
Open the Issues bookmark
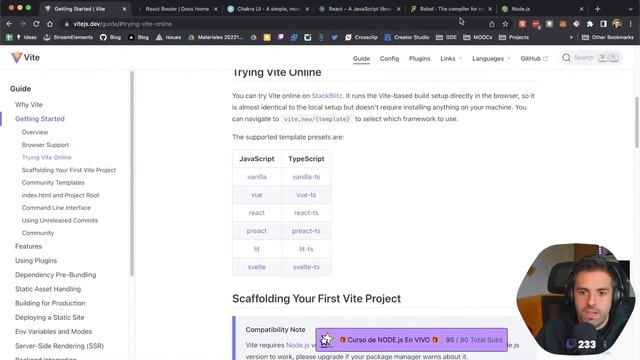coord(169,37)
